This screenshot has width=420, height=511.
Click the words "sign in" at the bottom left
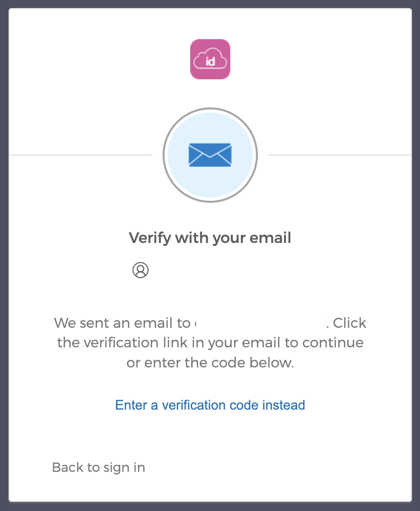click(x=124, y=467)
